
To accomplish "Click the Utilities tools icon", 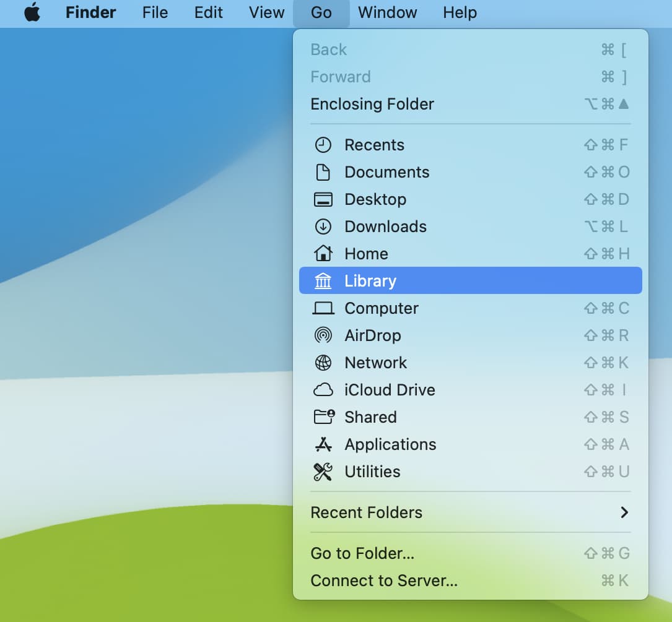I will (323, 472).
